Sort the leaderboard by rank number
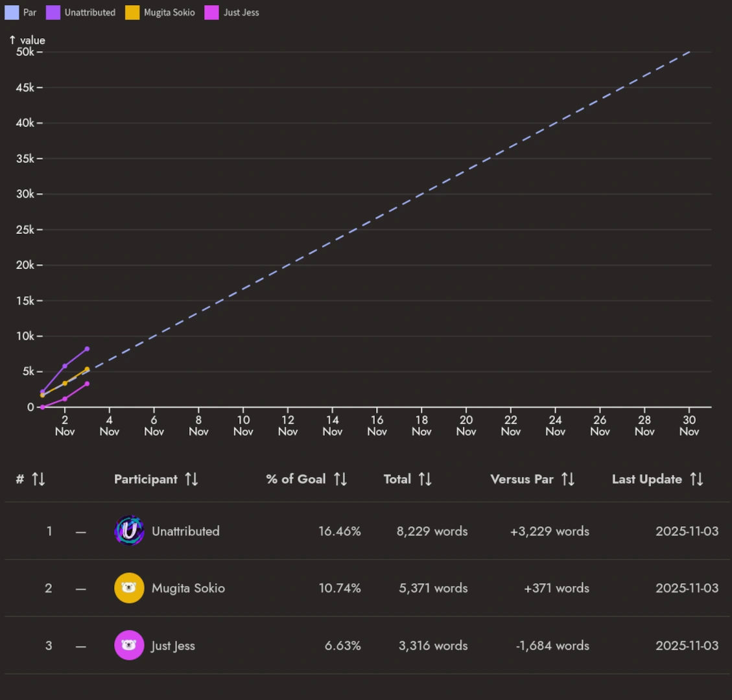 click(x=37, y=479)
